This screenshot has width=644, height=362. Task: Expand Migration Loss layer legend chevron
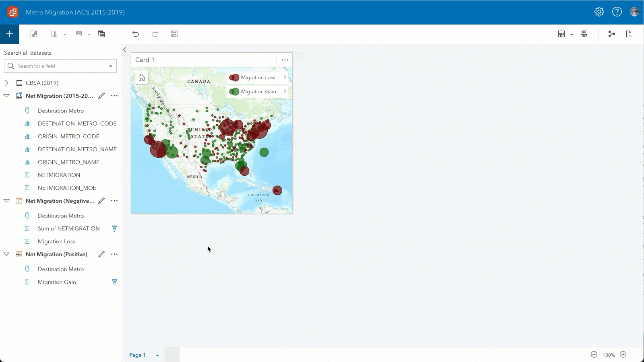(x=285, y=77)
